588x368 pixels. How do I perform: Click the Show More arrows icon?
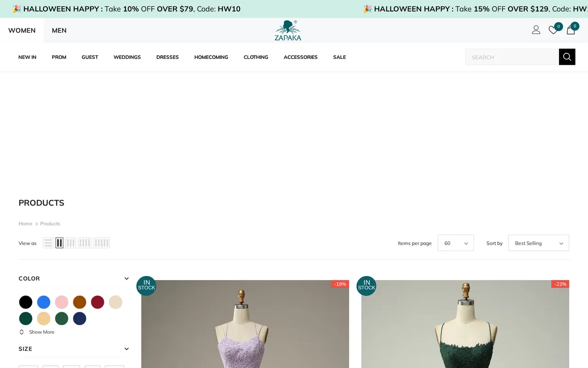pos(22,332)
